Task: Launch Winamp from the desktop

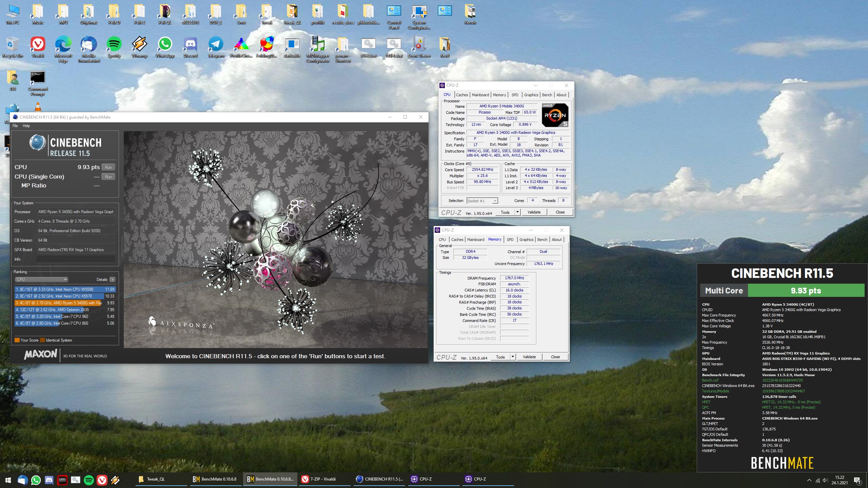Action: coord(139,47)
